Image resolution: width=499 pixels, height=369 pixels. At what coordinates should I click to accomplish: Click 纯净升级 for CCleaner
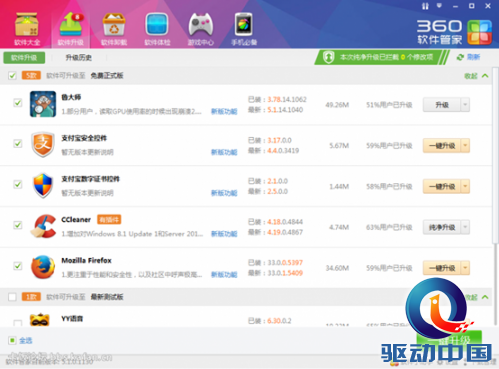click(x=442, y=227)
